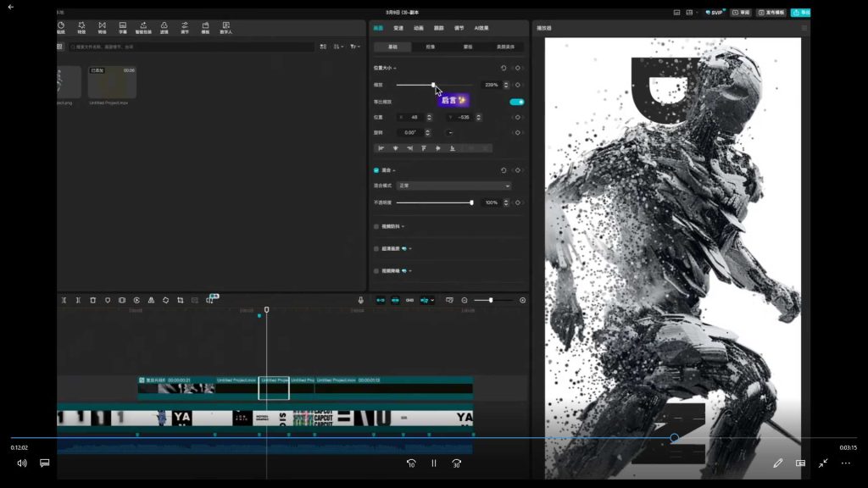Click the reverse playback circle icon

136,300
